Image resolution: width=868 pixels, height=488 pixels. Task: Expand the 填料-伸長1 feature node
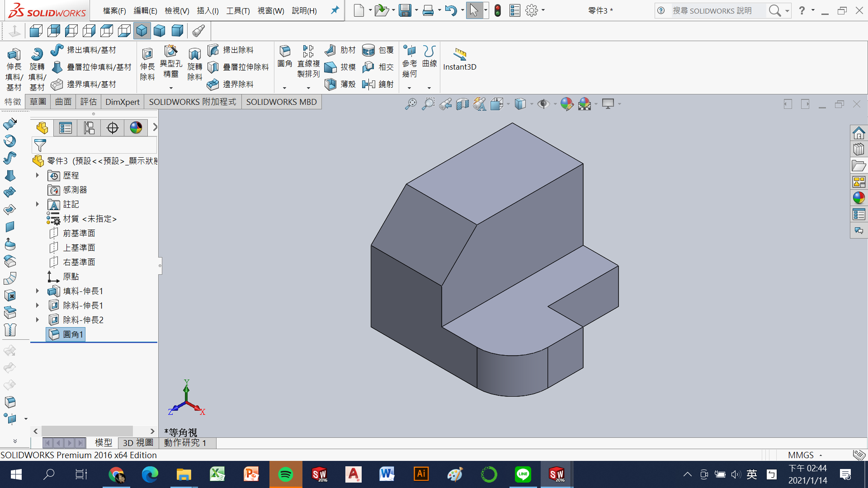point(38,291)
